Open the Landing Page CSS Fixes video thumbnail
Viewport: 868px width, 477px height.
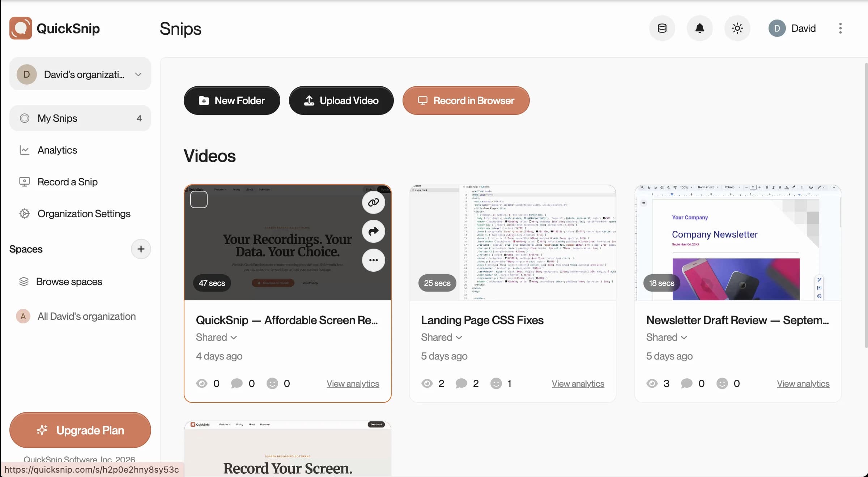(x=512, y=243)
